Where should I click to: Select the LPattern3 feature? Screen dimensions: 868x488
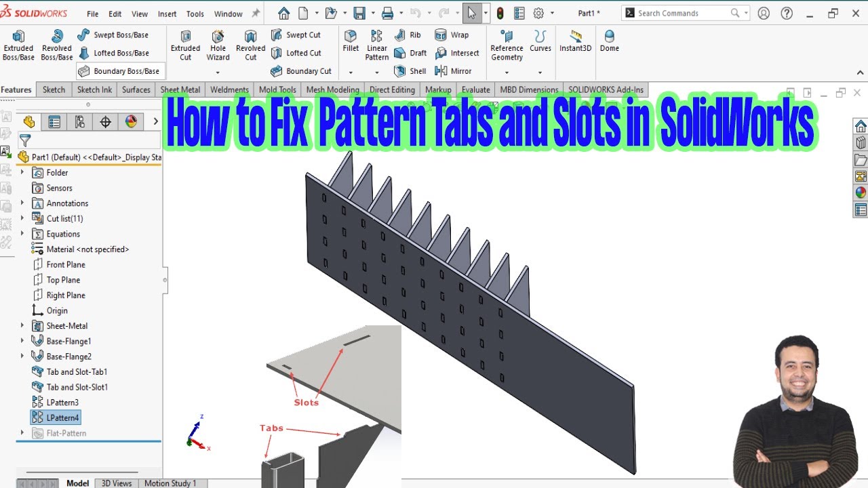click(x=56, y=403)
